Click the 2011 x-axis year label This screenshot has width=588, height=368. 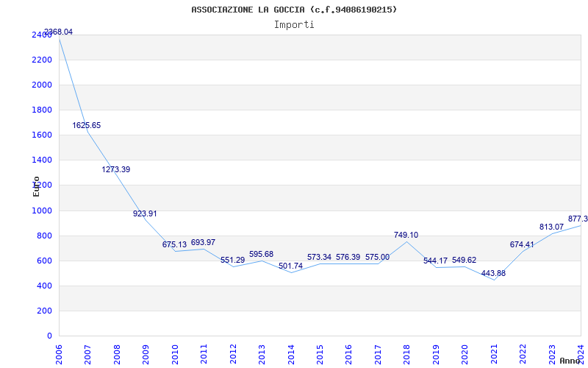click(204, 353)
